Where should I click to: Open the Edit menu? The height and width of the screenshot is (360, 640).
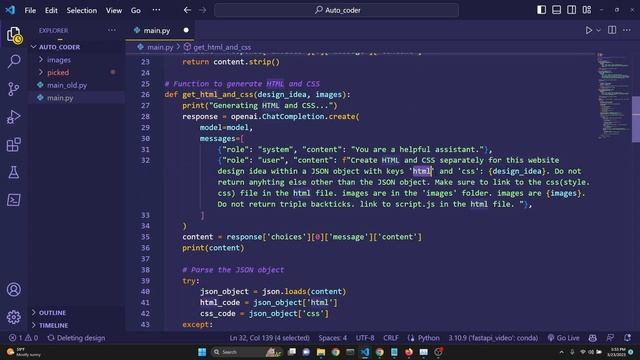tap(51, 10)
